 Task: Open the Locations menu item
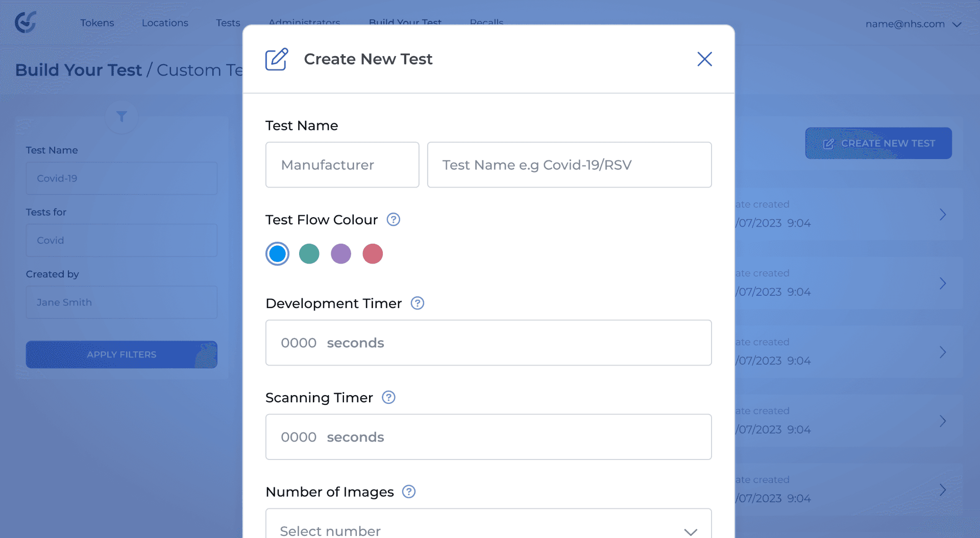click(x=165, y=23)
